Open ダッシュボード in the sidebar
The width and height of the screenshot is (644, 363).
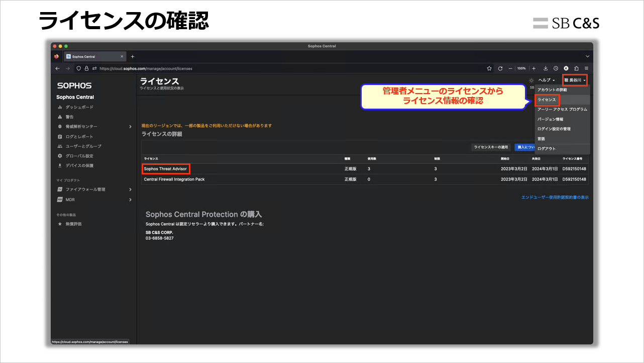pos(79,107)
